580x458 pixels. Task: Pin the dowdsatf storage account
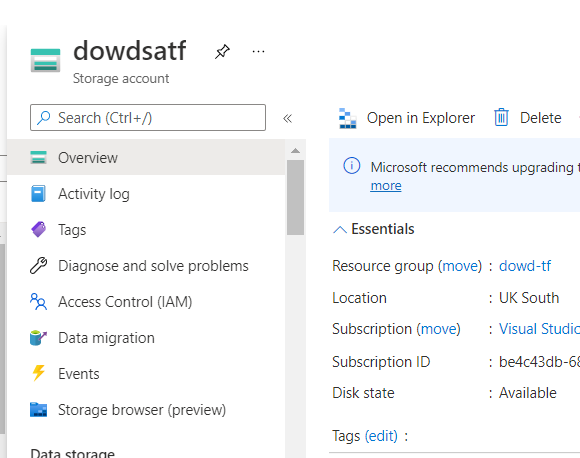(222, 51)
